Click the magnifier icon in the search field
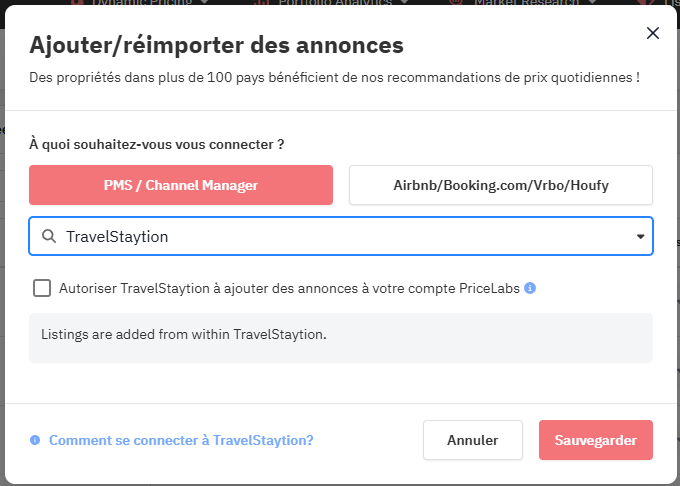The width and height of the screenshot is (680, 486). pos(48,237)
